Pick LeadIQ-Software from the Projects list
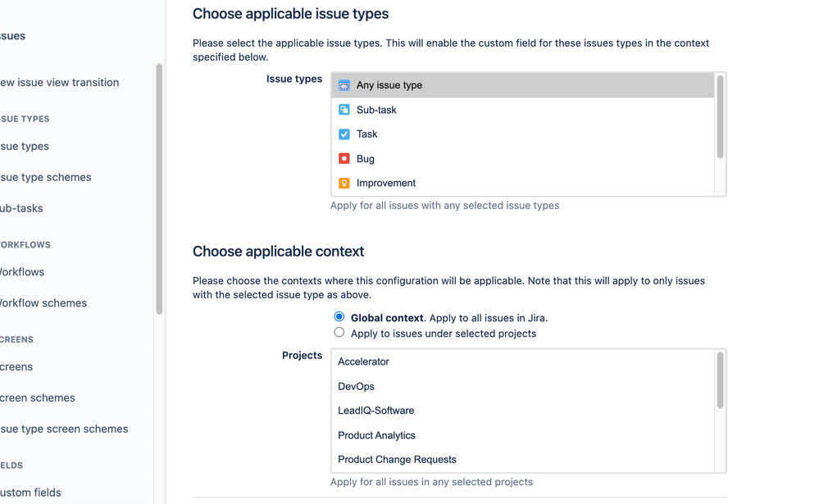The width and height of the screenshot is (819, 504). [375, 411]
